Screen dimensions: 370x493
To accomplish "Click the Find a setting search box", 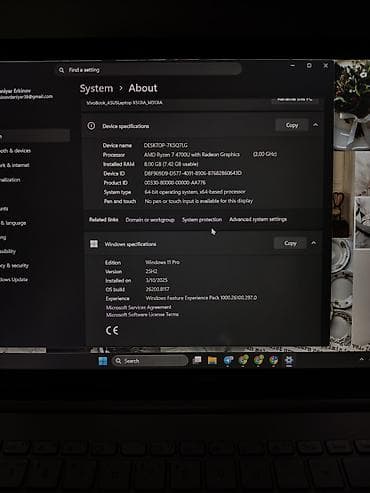I will 148,70.
